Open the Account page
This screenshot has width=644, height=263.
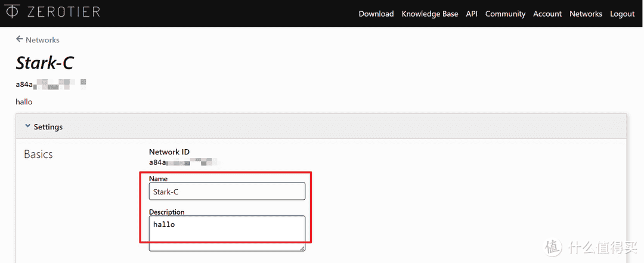tap(547, 14)
